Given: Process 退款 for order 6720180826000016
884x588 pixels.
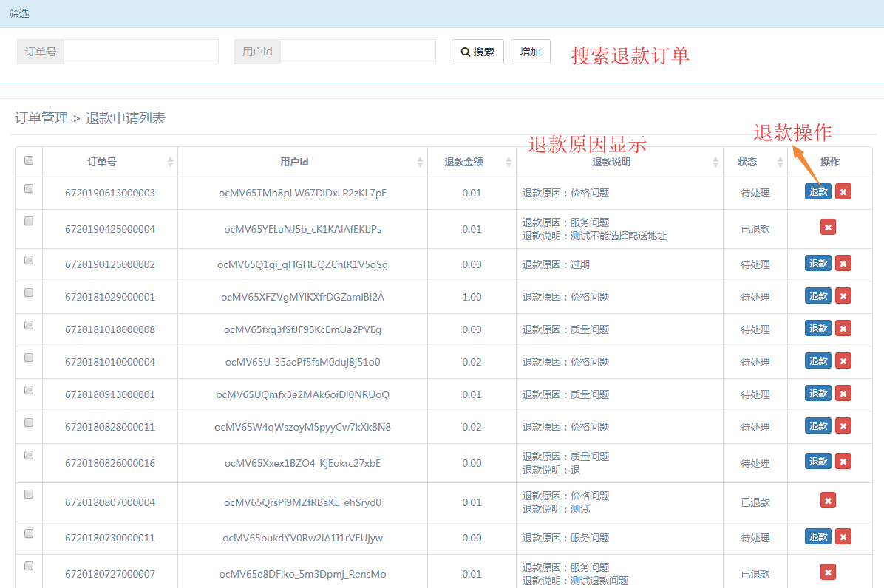Looking at the screenshot, I should pyautogui.click(x=818, y=461).
